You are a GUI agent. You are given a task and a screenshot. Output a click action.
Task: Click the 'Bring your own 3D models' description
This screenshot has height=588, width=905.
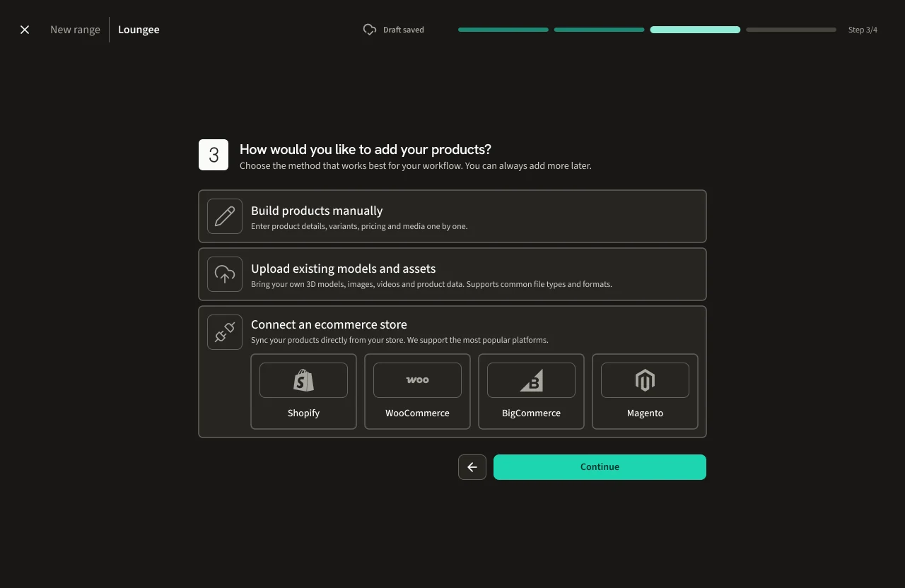[431, 284]
